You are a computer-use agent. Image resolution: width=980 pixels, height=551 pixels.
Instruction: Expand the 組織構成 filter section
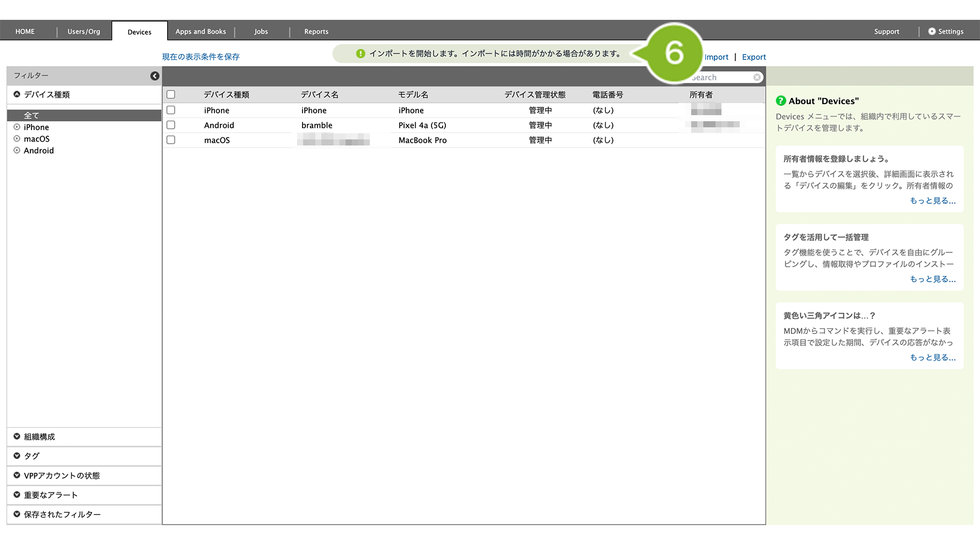(17, 437)
